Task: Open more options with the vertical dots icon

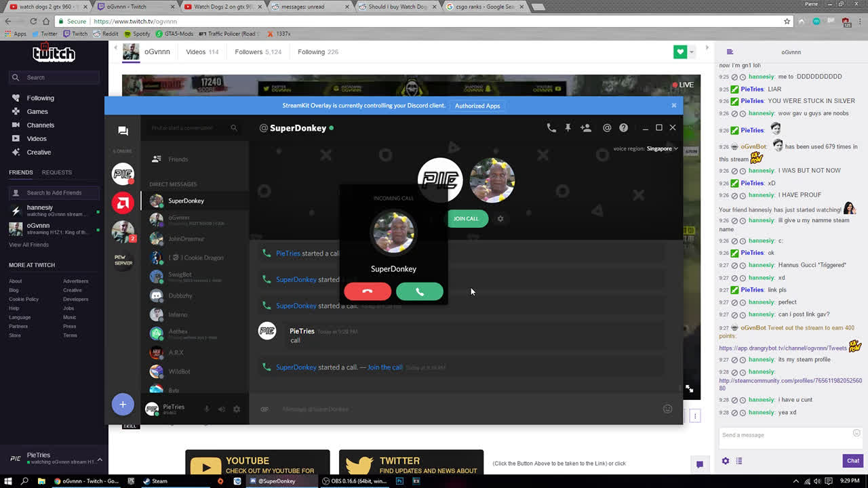Action: click(x=694, y=414)
